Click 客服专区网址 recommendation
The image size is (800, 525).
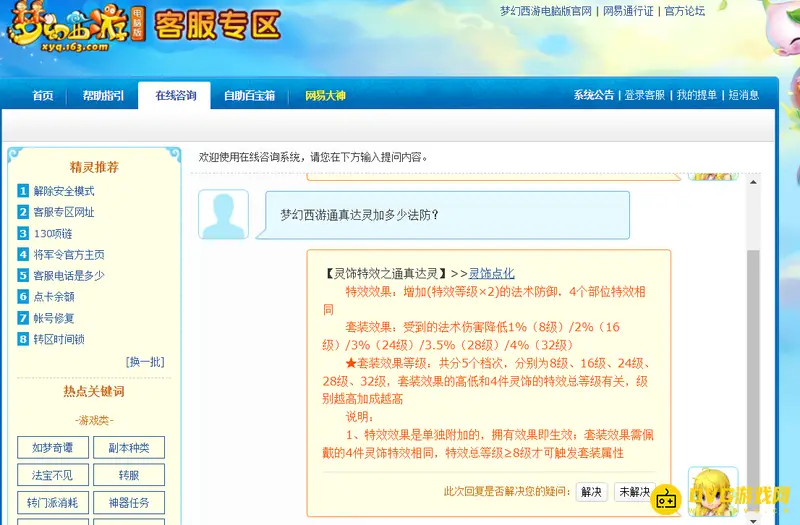(x=64, y=212)
